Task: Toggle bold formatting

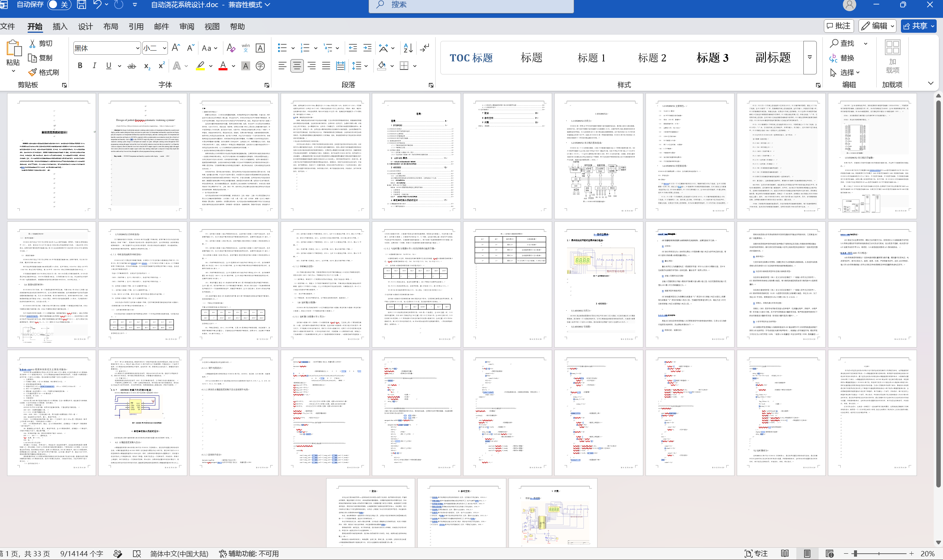Action: (80, 65)
